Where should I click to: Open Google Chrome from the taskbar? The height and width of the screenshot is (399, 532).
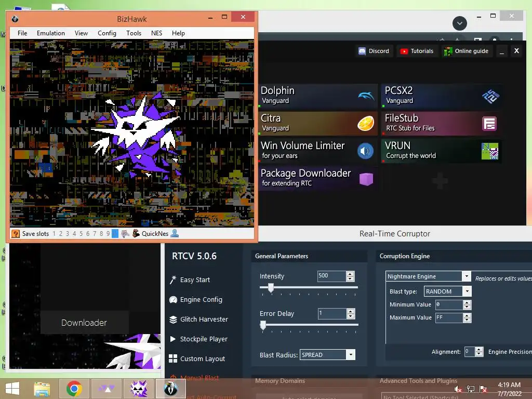[74, 389]
